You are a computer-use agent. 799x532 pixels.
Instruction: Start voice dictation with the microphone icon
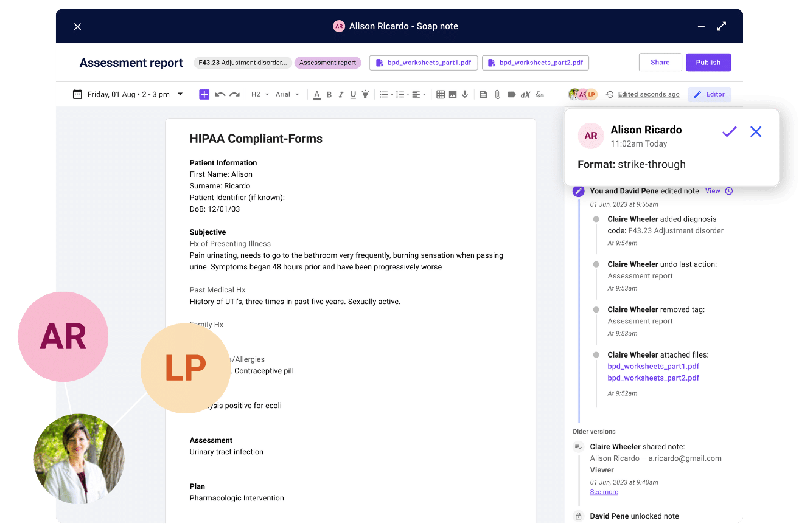click(x=464, y=94)
